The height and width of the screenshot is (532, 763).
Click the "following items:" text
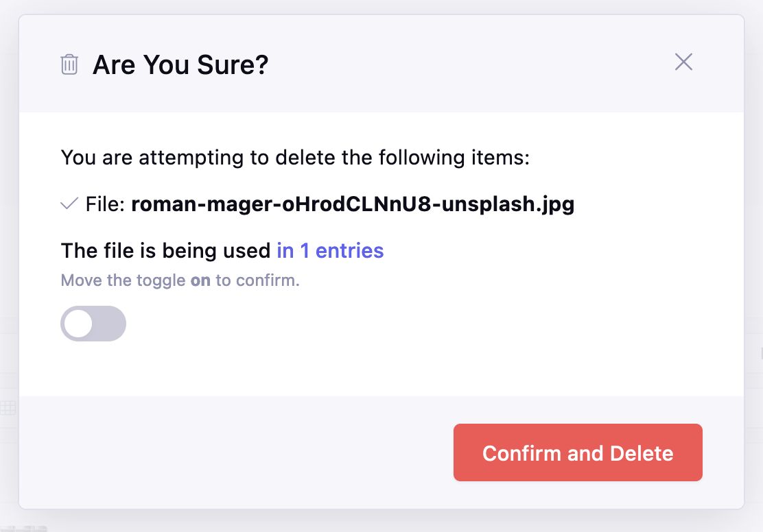pyautogui.click(x=454, y=158)
